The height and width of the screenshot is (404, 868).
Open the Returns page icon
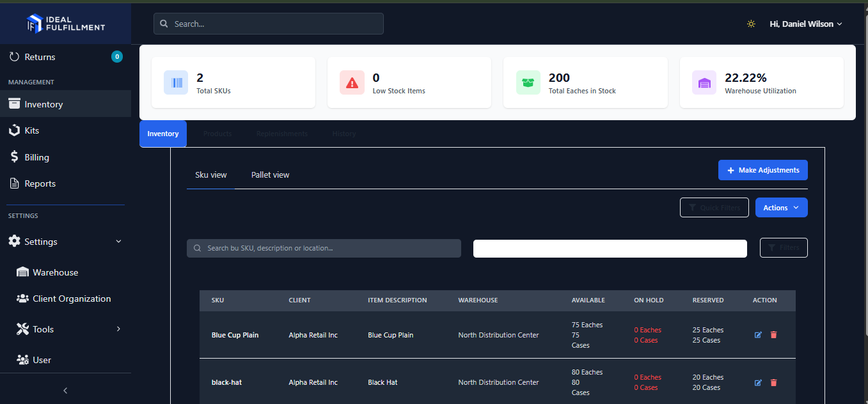pos(14,57)
